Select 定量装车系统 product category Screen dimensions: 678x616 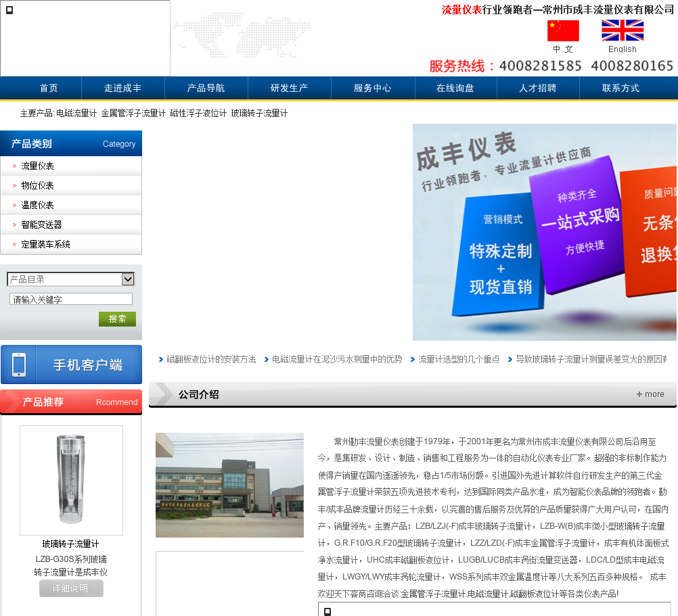pyautogui.click(x=45, y=244)
